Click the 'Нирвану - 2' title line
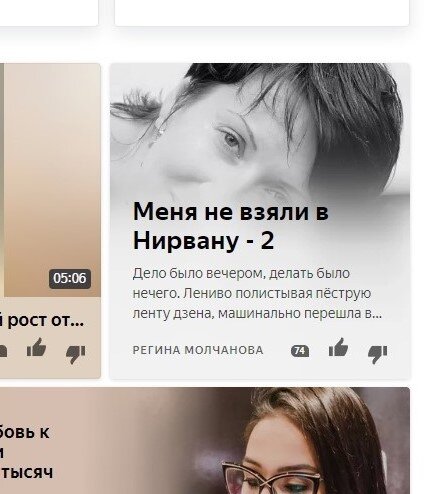Screen dimensions: 424x494 pos(203,240)
